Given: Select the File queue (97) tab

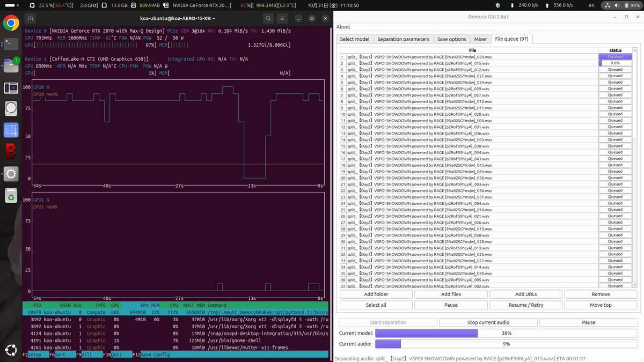Looking at the screenshot, I should pos(512,39).
